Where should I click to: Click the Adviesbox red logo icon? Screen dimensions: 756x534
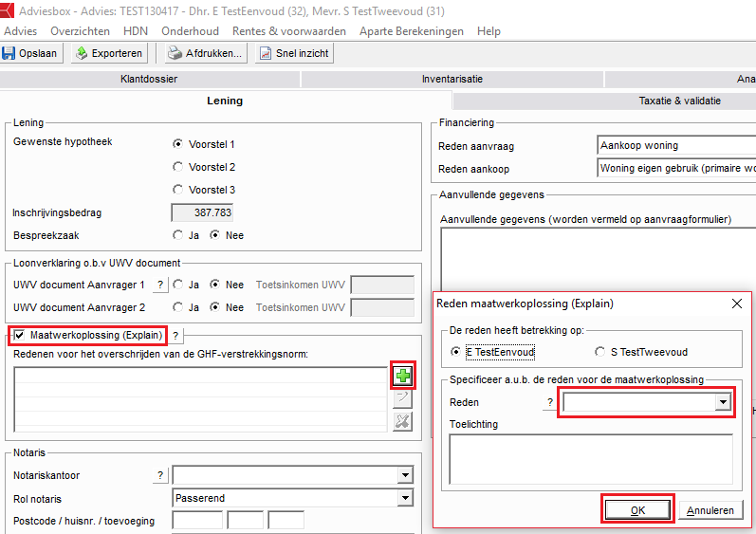click(7, 10)
